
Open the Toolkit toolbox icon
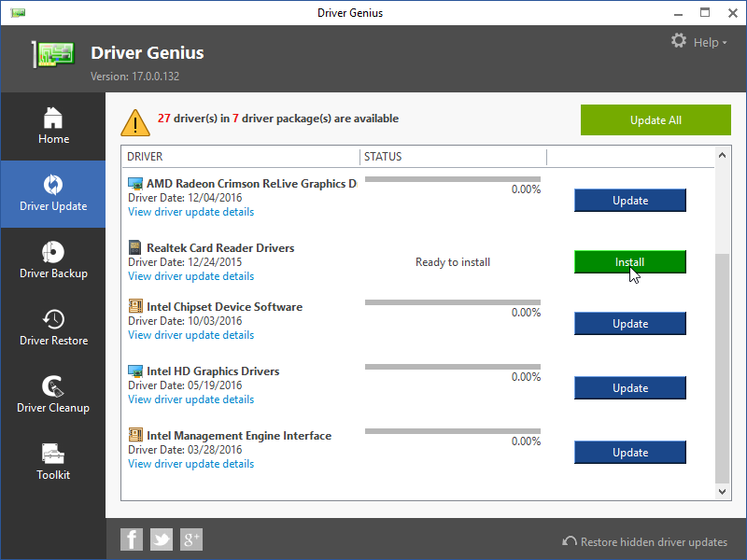coord(53,454)
